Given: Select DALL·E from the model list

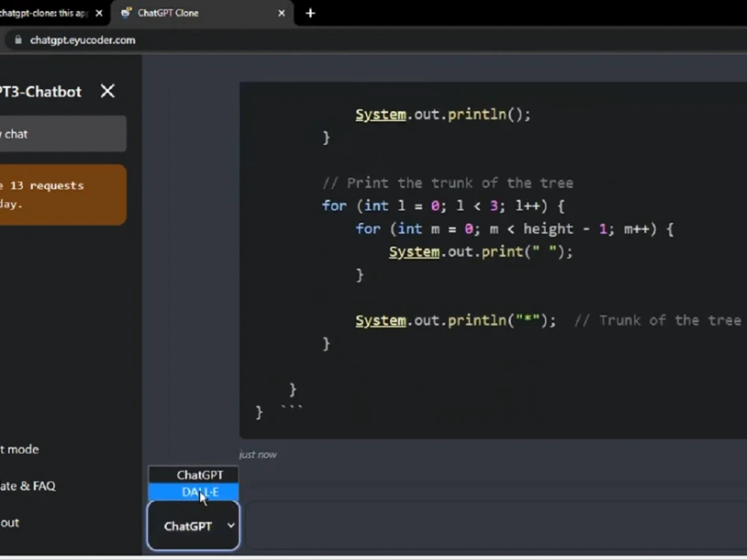Looking at the screenshot, I should click(x=193, y=492).
